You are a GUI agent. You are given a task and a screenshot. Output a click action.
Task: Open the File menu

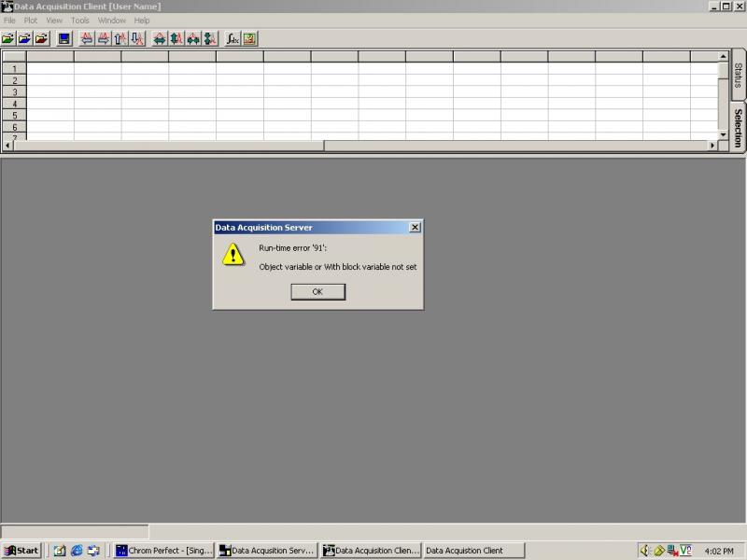click(9, 21)
